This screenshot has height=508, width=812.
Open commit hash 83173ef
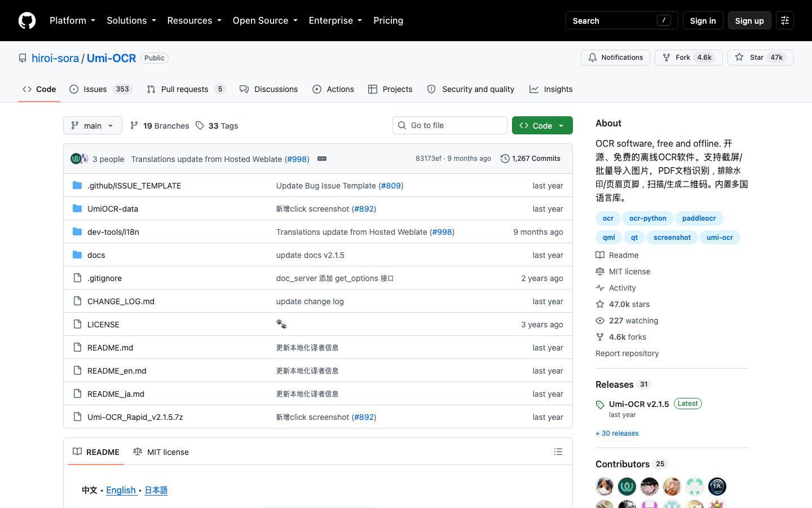click(429, 159)
